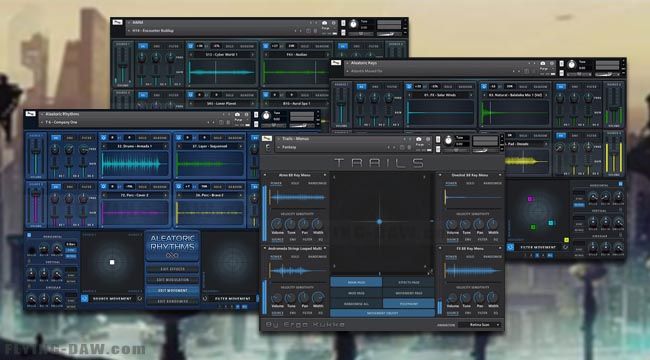
Task: Click blue dot in Trails XY pad
Action: pyautogui.click(x=379, y=222)
